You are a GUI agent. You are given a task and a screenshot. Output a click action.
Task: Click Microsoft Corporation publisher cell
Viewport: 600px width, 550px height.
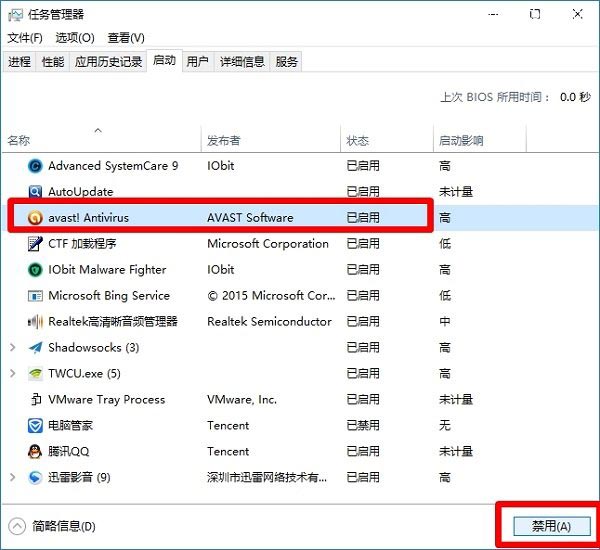268,243
